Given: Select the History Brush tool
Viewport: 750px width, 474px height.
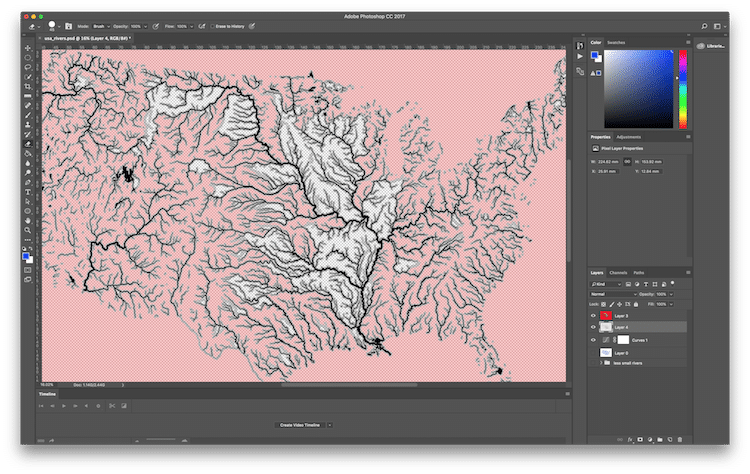Looking at the screenshot, I should click(28, 134).
